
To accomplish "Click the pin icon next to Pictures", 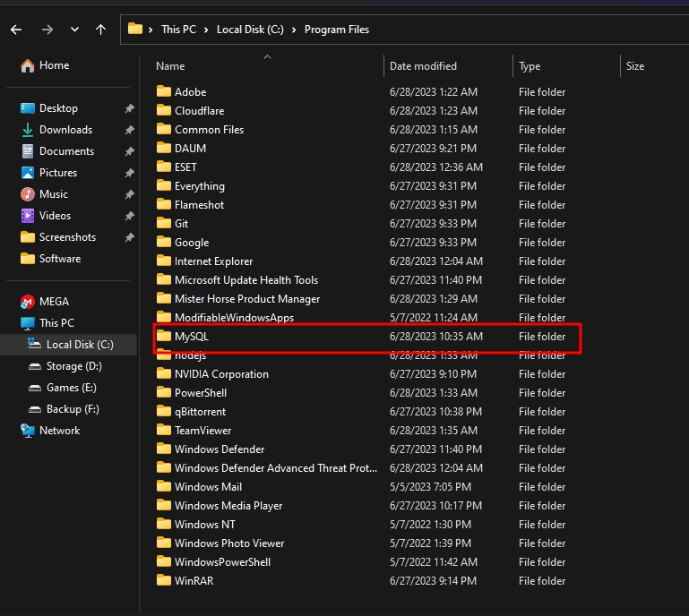I will click(x=129, y=173).
